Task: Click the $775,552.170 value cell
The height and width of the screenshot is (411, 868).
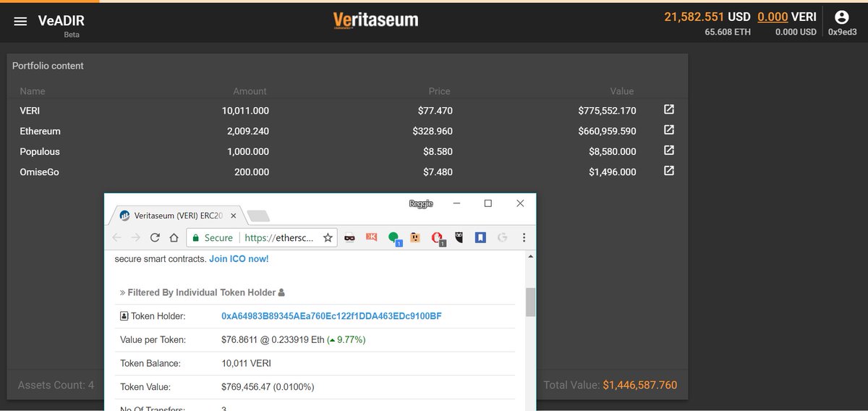Action: (607, 111)
